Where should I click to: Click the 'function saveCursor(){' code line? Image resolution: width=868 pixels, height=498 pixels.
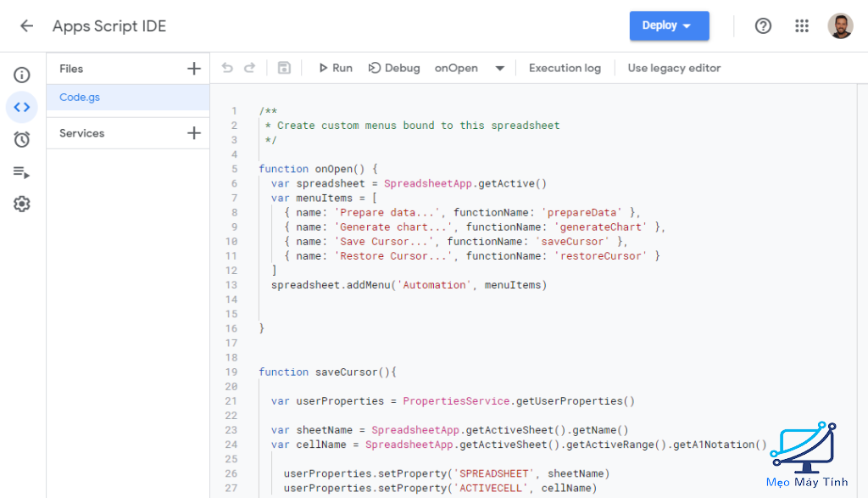(328, 372)
